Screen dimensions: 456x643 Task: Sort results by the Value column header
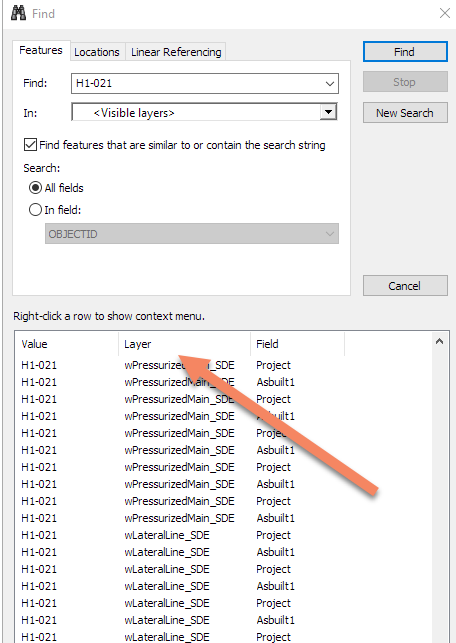coord(67,344)
